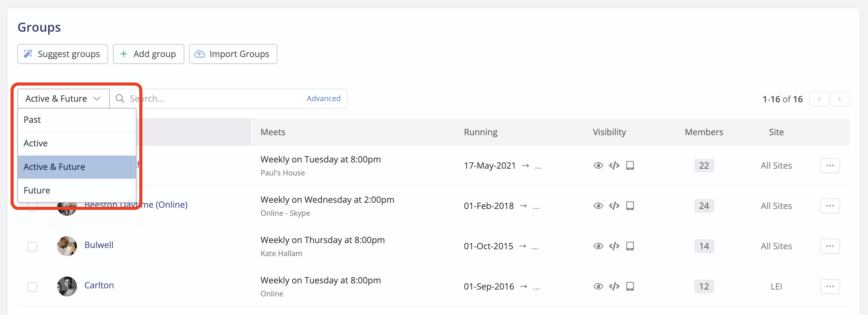868x315 pixels.
Task: Open the ellipsis menu for Beeston Daytime
Action: pos(830,206)
